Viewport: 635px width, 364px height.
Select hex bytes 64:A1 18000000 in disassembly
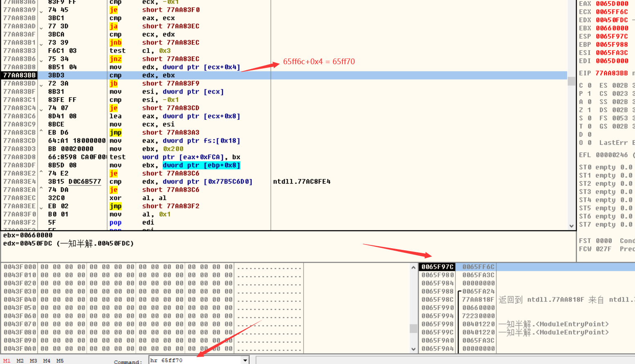[x=77, y=141]
